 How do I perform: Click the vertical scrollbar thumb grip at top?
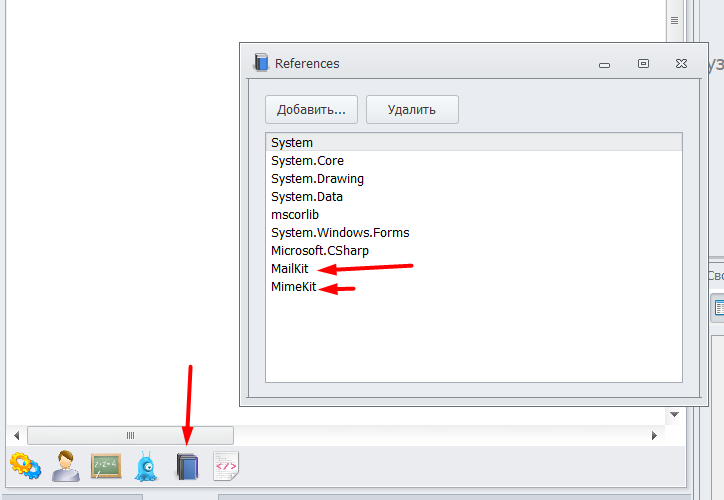point(674,21)
